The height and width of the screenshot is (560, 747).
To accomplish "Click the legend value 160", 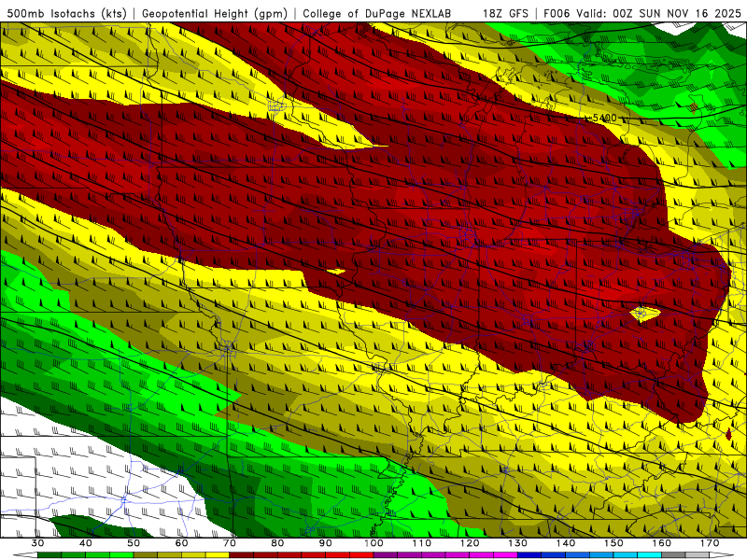I will (662, 543).
